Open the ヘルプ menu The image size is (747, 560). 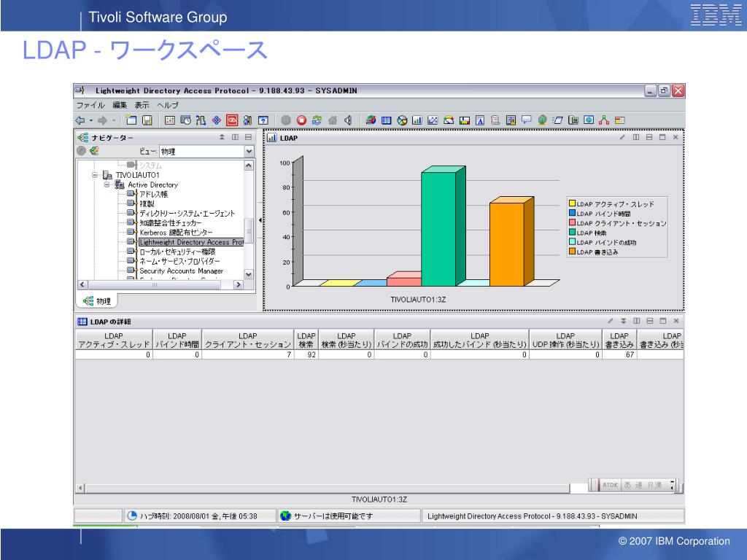(x=168, y=105)
